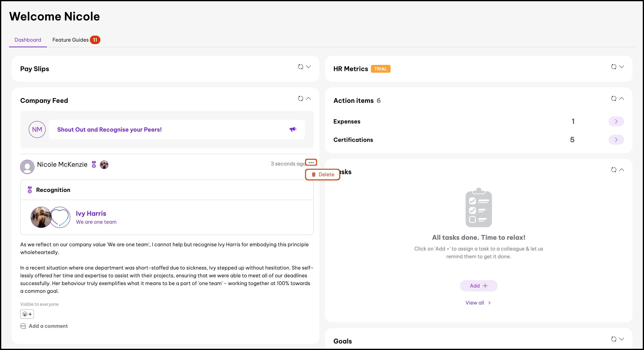This screenshot has width=644, height=350.
Task: Select Delete from the post menu
Action: click(323, 174)
